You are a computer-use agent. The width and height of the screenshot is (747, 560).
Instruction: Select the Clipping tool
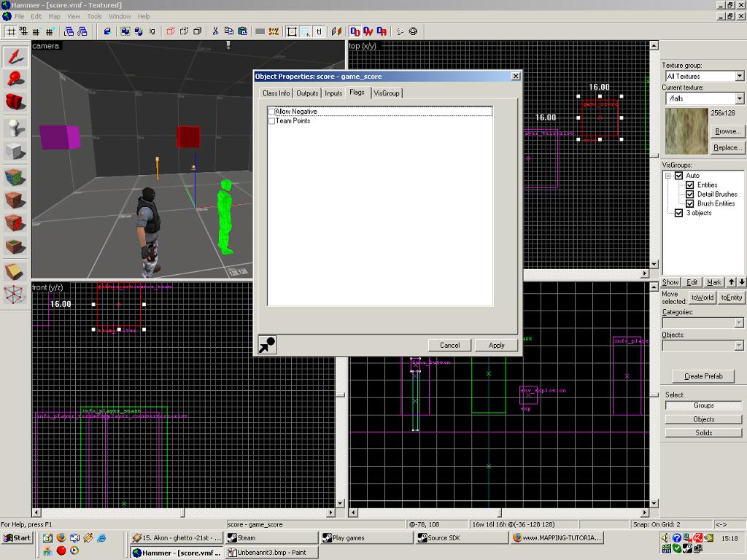[16, 272]
